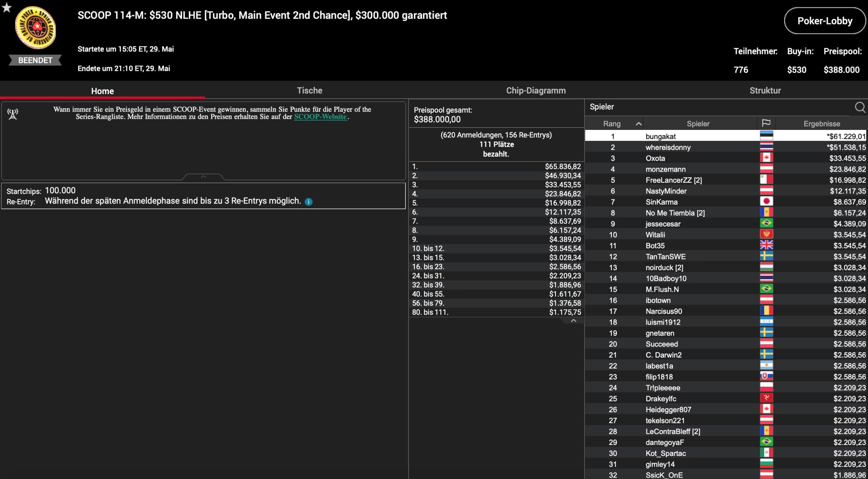Click the 40. bis 55. payout row
Screen dimensions: 868x479
(496, 294)
